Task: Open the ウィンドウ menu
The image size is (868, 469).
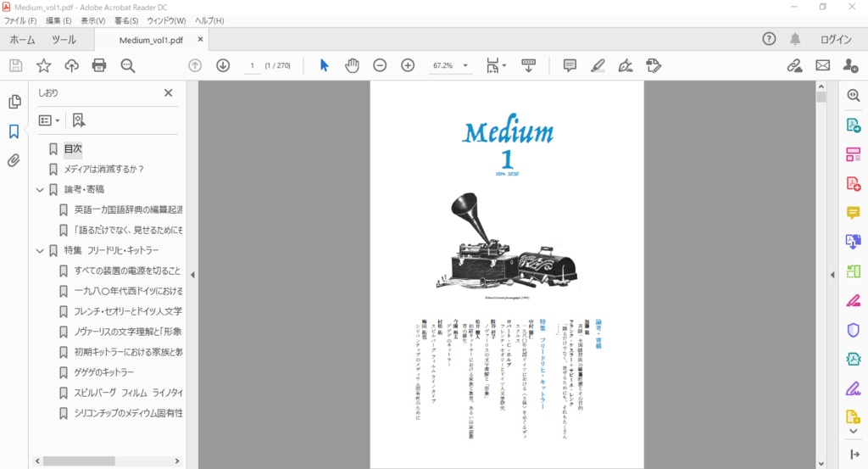Action: click(x=166, y=20)
